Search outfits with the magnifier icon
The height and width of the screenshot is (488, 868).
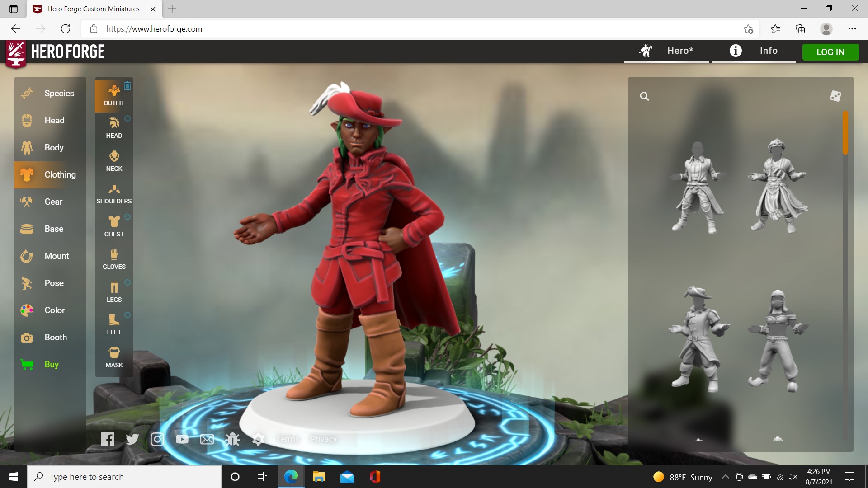644,96
